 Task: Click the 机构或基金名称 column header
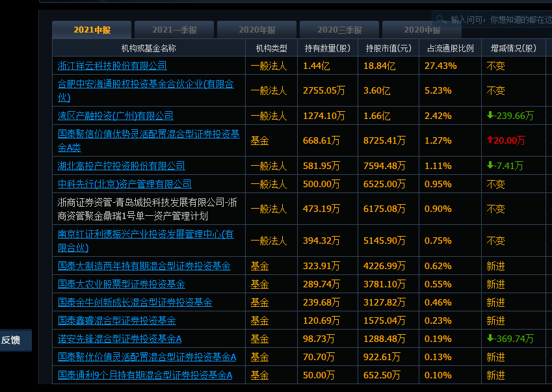148,48
